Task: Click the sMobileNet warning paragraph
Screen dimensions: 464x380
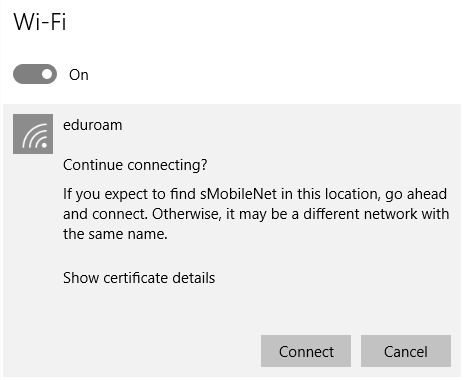Action: pyautogui.click(x=256, y=214)
